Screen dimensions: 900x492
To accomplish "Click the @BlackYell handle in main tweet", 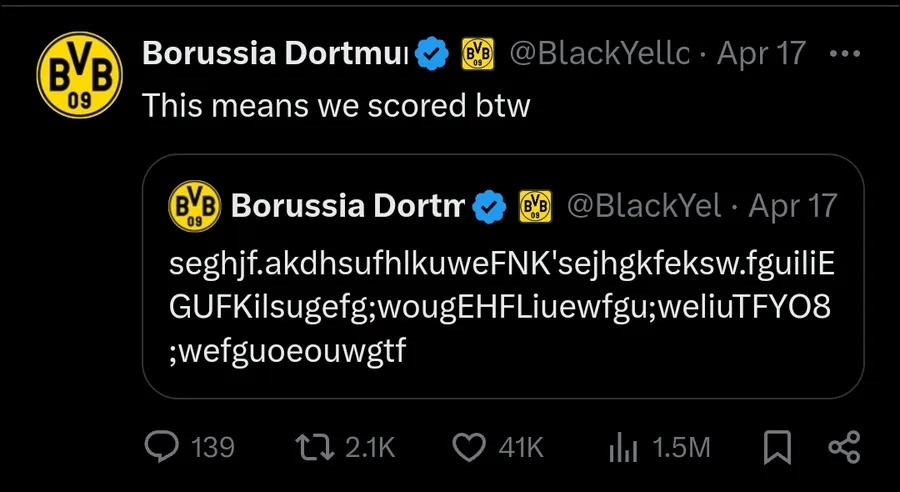I will [600, 54].
